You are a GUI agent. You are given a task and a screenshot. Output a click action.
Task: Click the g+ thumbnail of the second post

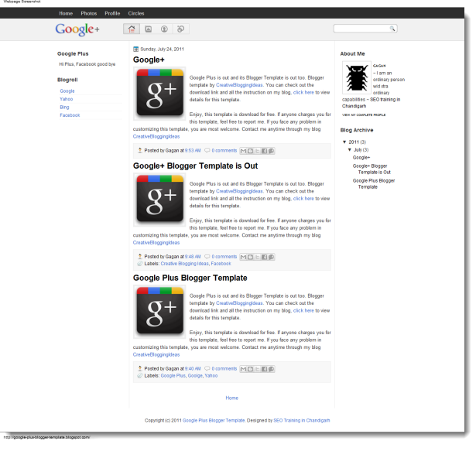tap(159, 200)
